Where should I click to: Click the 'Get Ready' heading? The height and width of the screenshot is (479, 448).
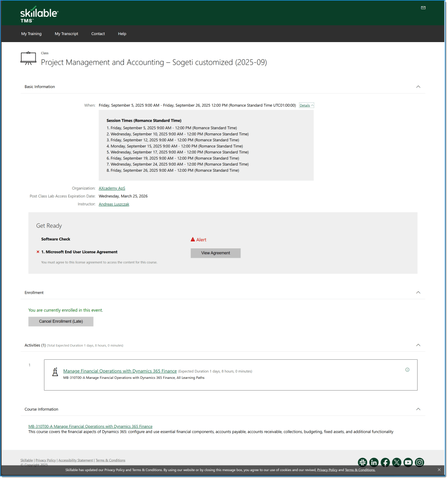[x=49, y=226]
